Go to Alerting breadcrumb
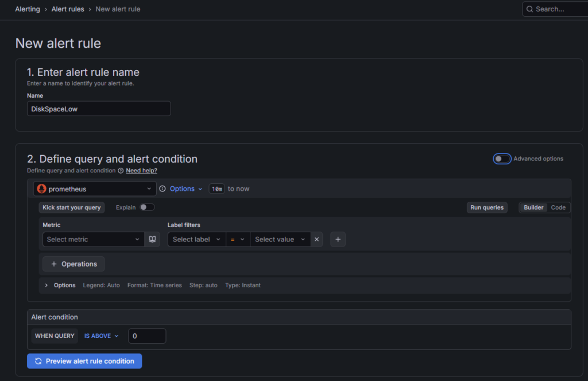The width and height of the screenshot is (588, 381). 28,9
